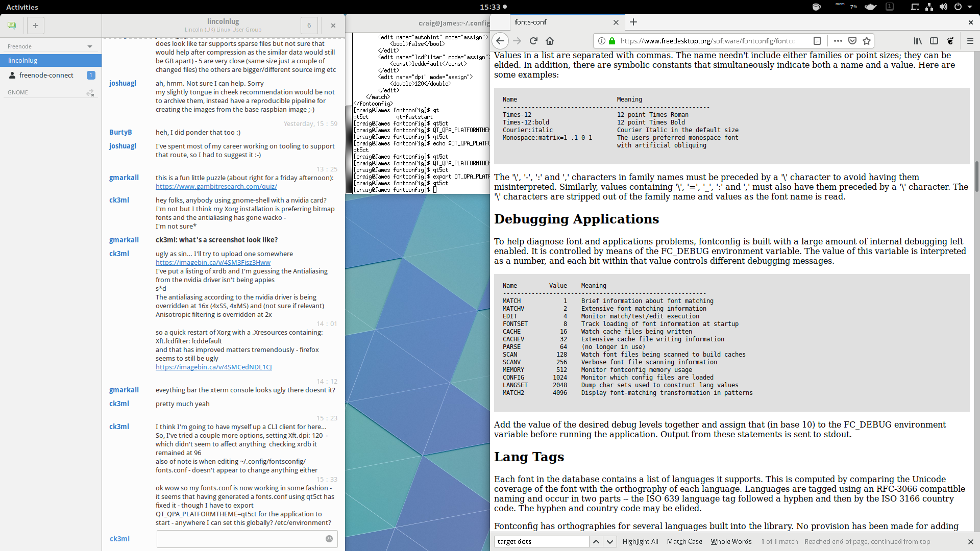The width and height of the screenshot is (980, 551).
Task: Open the clock and calendar panel
Action: [493, 7]
